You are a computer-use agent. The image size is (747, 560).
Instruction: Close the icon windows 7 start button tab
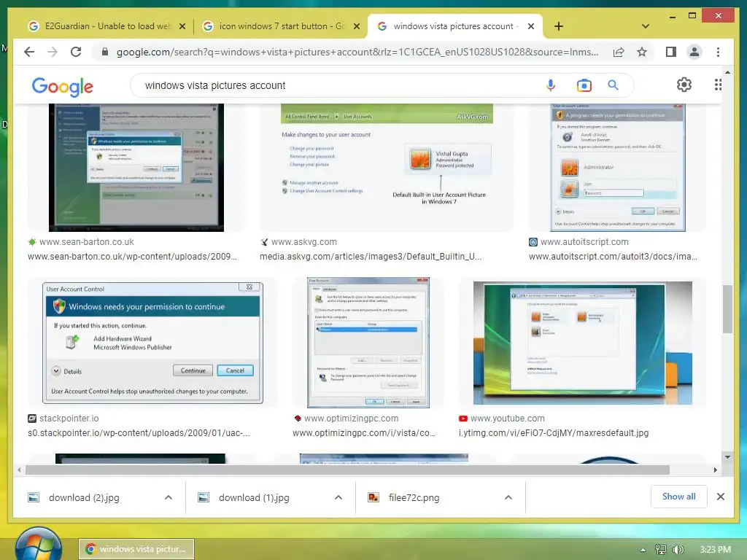click(x=356, y=26)
